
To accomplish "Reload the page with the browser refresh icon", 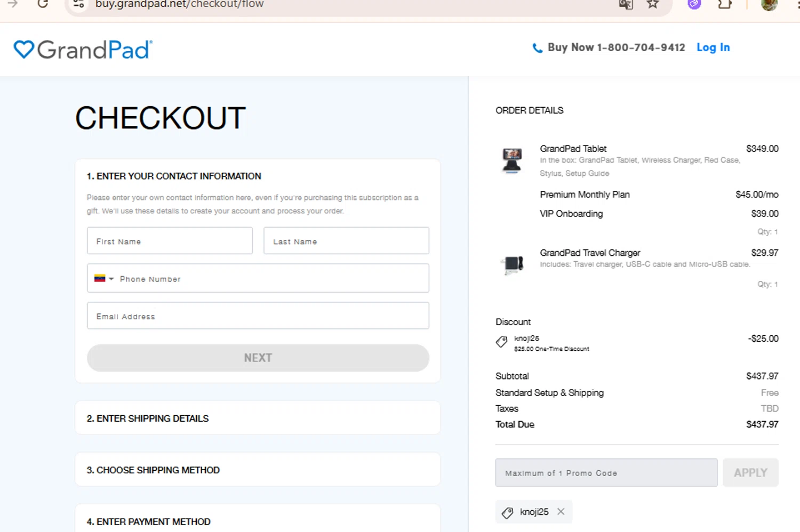I will pyautogui.click(x=43, y=4).
